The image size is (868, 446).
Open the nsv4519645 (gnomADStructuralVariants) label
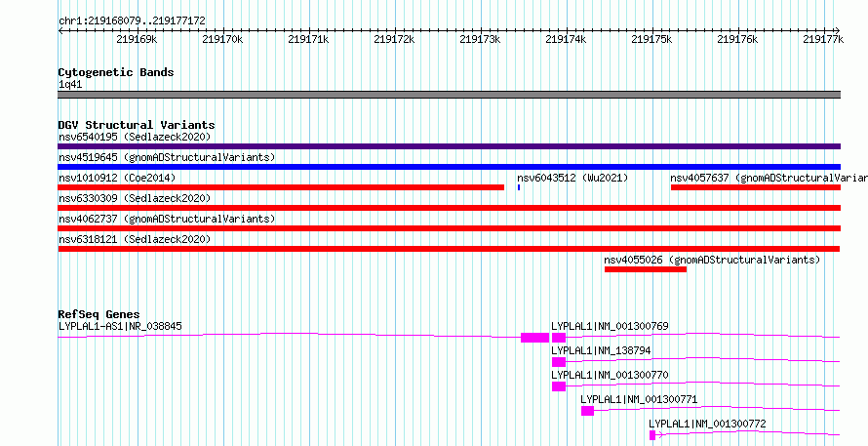coord(167,157)
